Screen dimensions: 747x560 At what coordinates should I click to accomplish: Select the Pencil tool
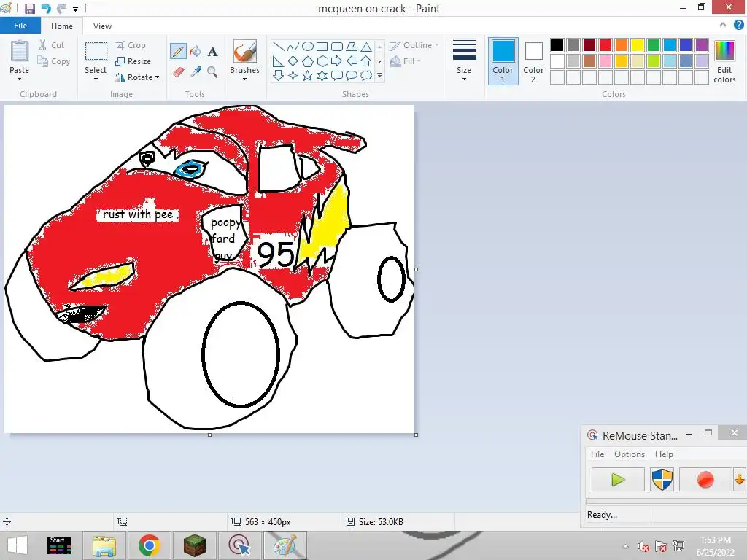coord(178,52)
